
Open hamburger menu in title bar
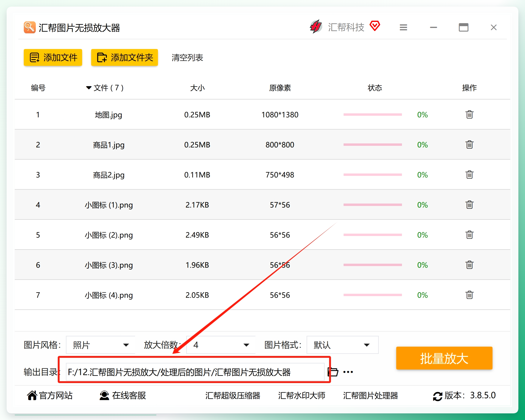point(403,28)
